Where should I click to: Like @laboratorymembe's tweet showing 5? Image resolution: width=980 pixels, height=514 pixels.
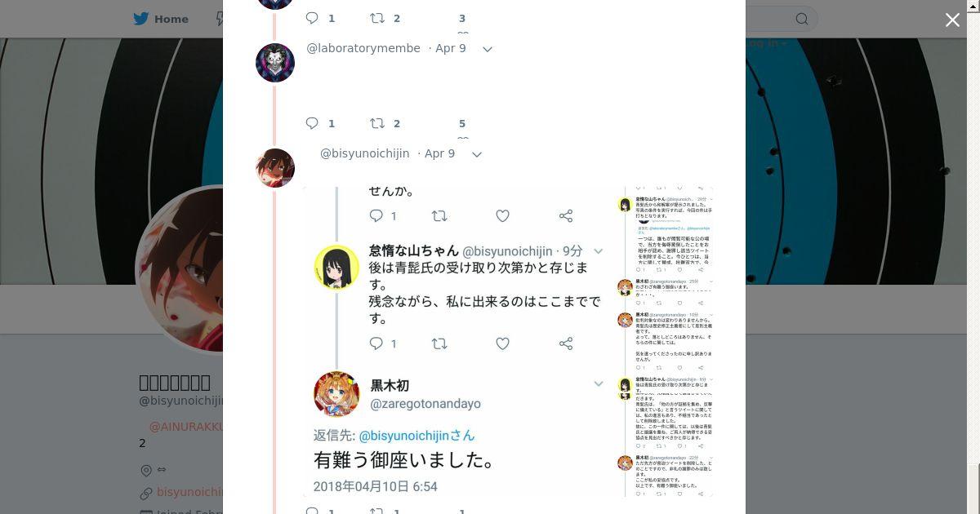click(x=461, y=124)
